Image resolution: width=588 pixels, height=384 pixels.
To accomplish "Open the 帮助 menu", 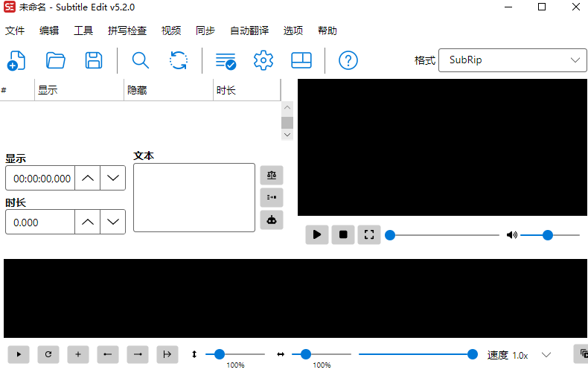I will click(327, 31).
